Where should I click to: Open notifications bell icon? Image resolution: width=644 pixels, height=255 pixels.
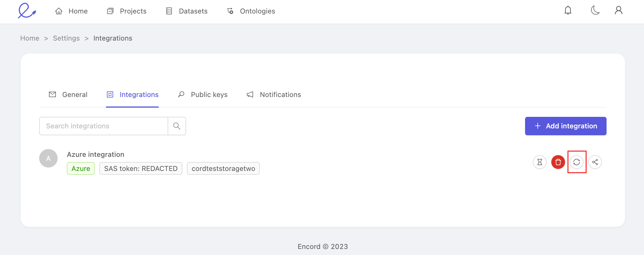[568, 11]
